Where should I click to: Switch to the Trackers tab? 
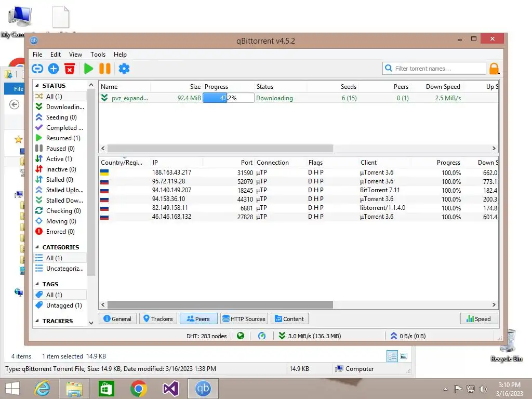(158, 319)
